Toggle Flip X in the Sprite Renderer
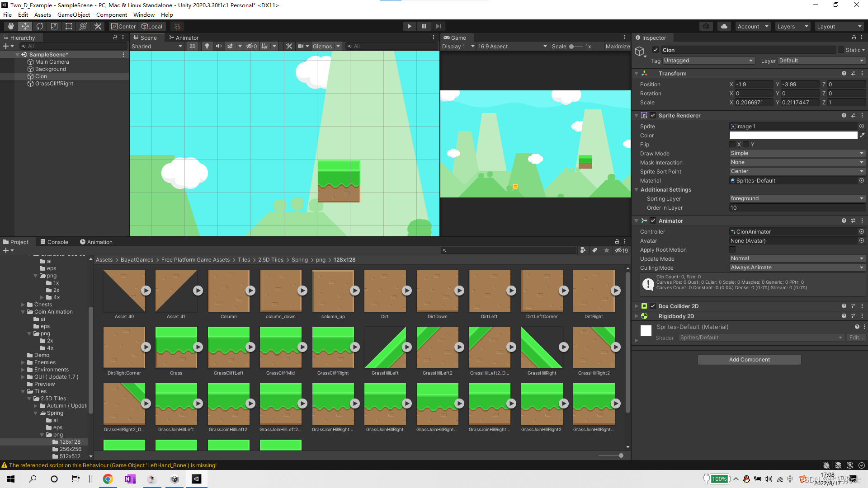Screen dimensions: 868x488 (733, 144)
